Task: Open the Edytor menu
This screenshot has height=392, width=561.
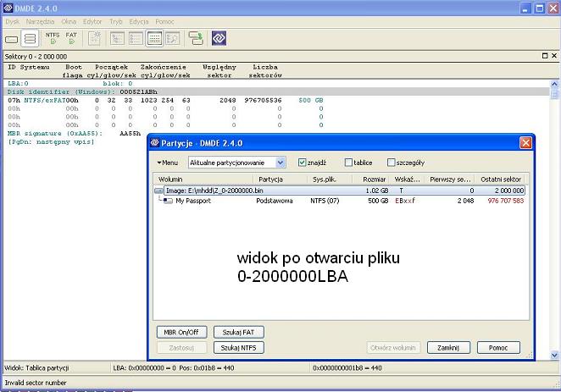Action: 92,22
